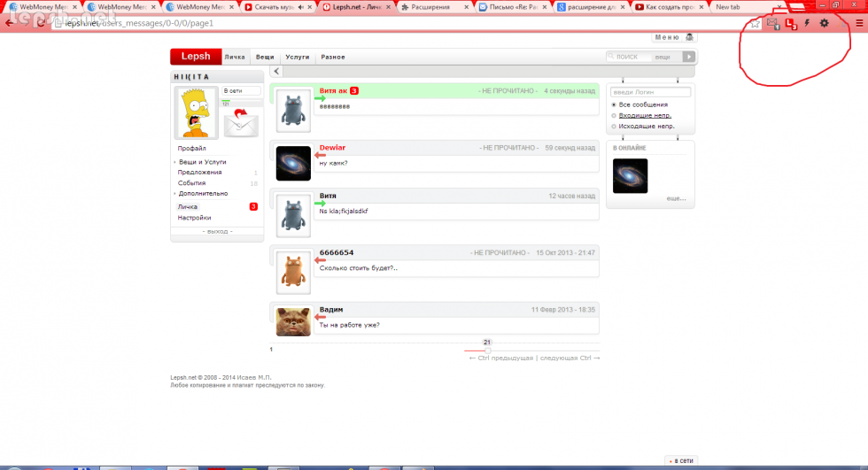Screen dimensions: 868x470
Task: Select the 'Все сообщения' radio button
Action: point(615,104)
